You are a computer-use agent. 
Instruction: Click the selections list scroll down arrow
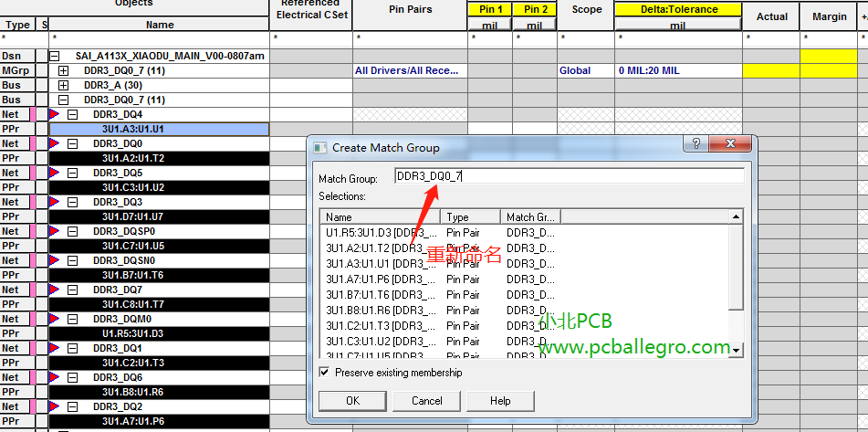[x=737, y=350]
